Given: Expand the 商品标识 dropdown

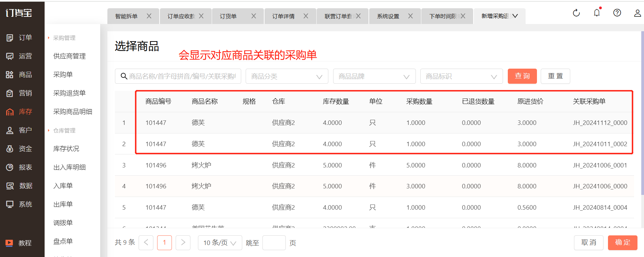Looking at the screenshot, I should point(461,76).
